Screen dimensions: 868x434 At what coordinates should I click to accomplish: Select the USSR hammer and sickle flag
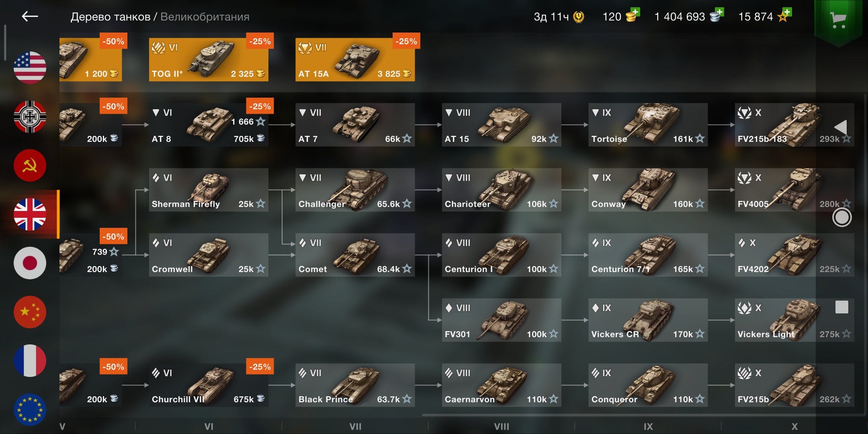(x=30, y=166)
